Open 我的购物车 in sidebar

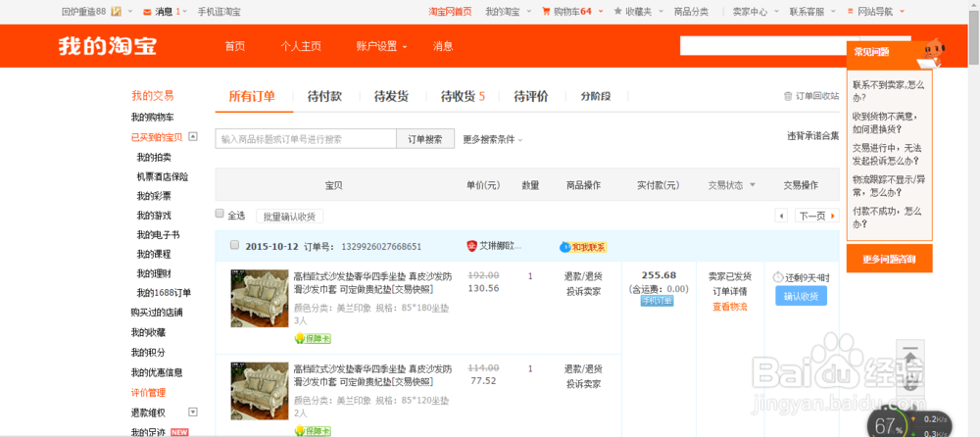coord(153,117)
